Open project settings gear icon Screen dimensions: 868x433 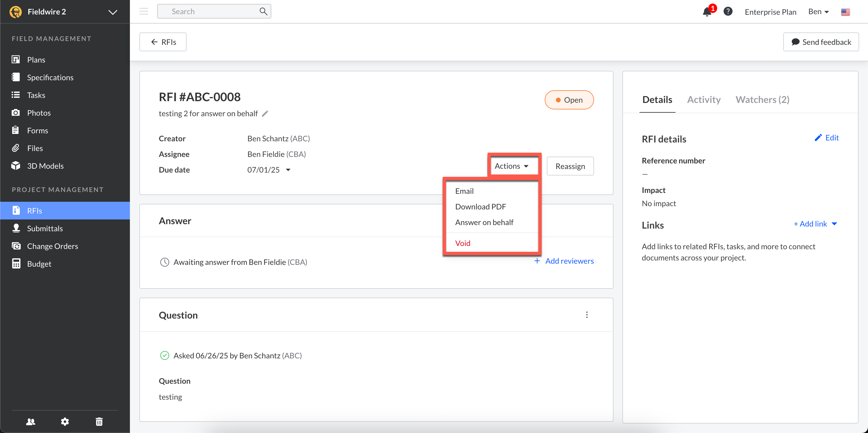(x=65, y=421)
